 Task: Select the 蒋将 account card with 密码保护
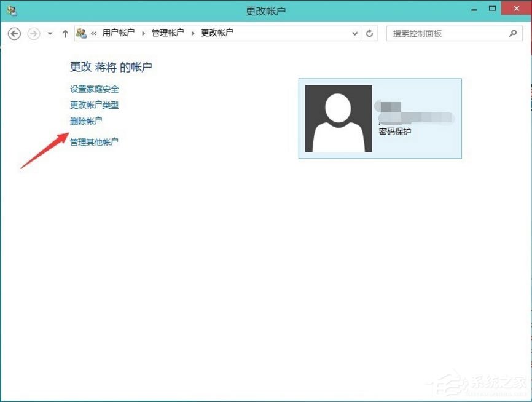point(379,117)
